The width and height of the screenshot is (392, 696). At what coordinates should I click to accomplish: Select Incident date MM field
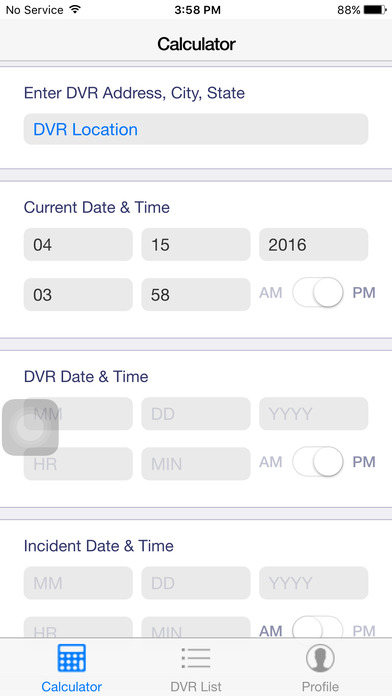click(x=78, y=583)
